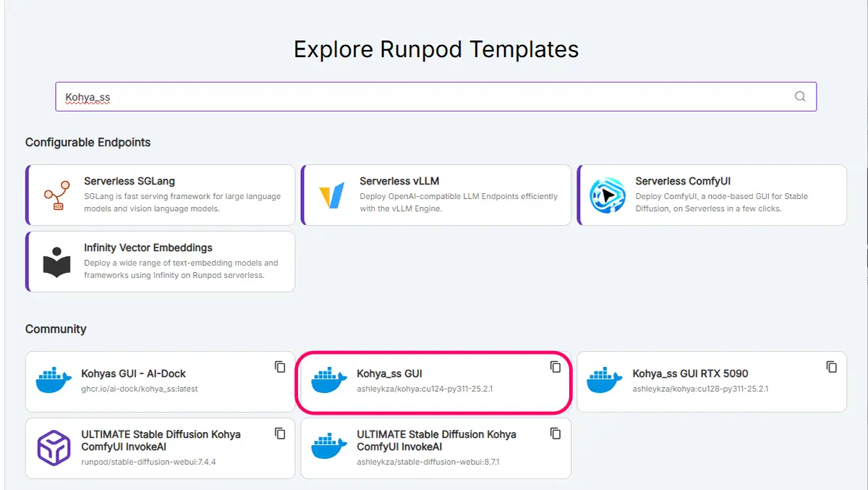Open the Serverless vLLM endpoint title
868x490 pixels.
399,181
